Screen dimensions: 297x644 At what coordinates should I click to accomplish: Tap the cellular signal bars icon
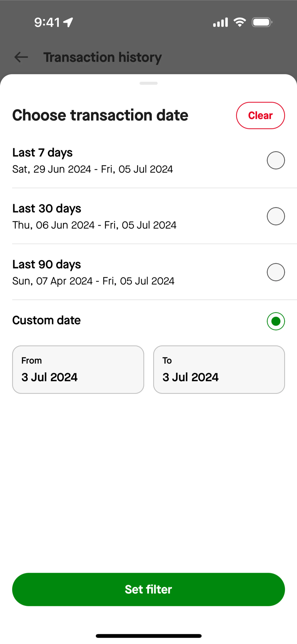click(220, 22)
